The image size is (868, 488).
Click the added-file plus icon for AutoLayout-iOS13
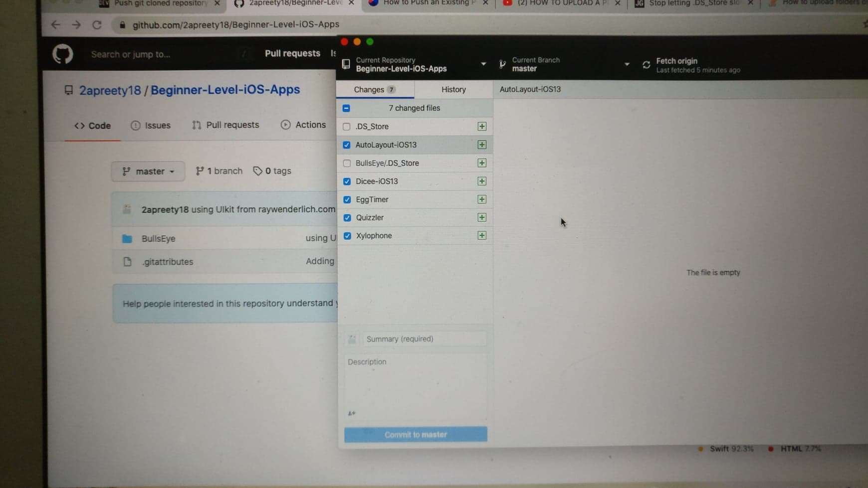(482, 145)
